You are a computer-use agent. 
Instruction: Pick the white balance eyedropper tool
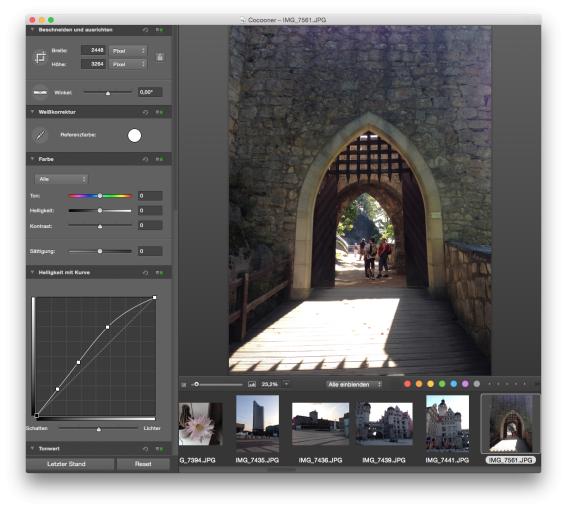[x=40, y=136]
